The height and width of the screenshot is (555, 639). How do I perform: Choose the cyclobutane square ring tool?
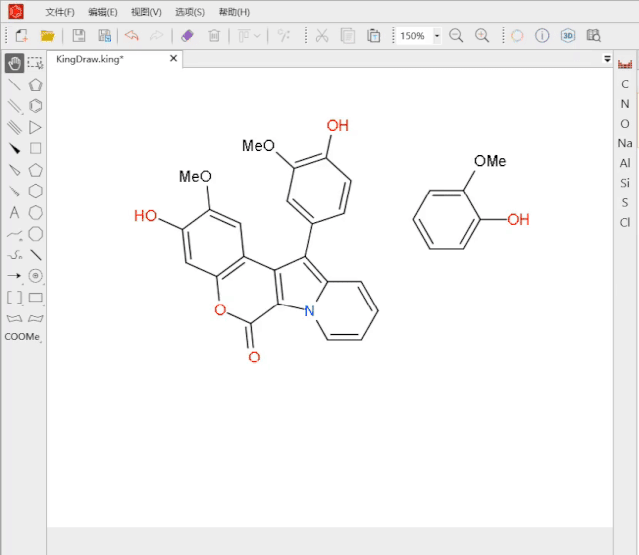pyautogui.click(x=35, y=148)
